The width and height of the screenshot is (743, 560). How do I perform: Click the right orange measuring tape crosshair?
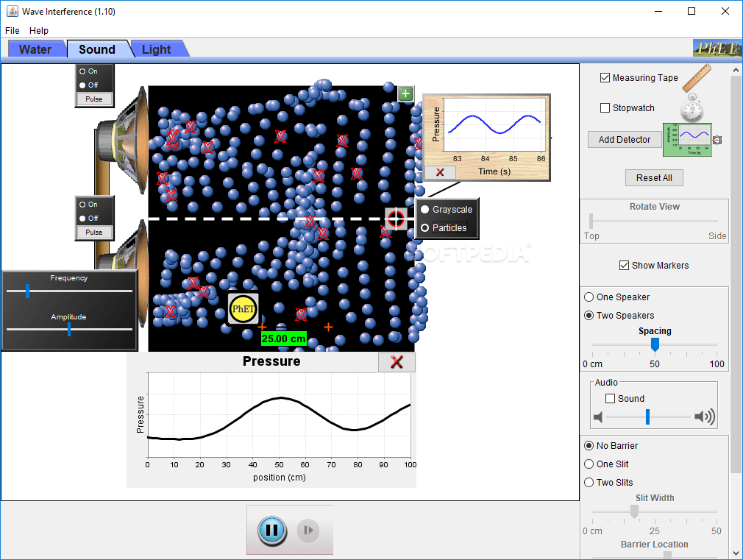(x=328, y=327)
